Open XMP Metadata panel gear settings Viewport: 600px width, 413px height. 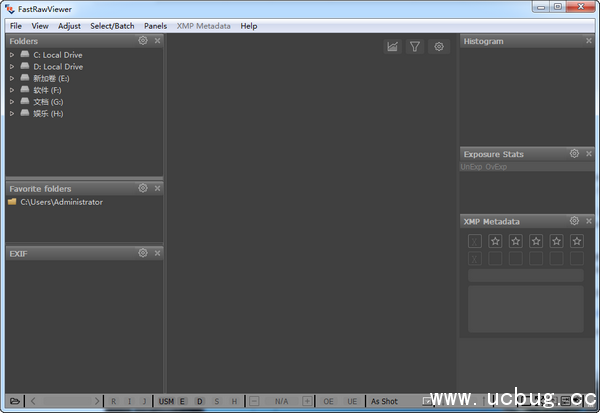pyautogui.click(x=574, y=221)
